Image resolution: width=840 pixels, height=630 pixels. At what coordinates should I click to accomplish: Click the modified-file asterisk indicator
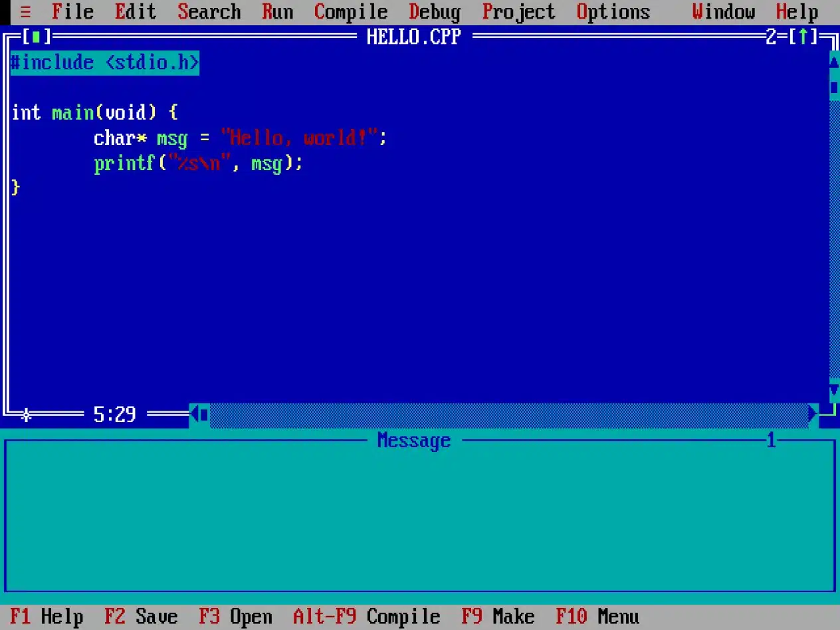27,415
